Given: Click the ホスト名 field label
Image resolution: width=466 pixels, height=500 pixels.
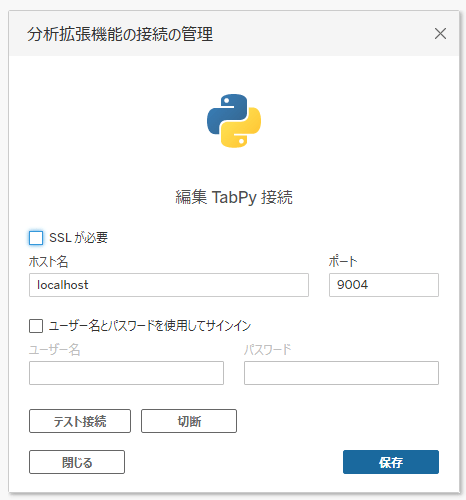Looking at the screenshot, I should pos(49,261).
